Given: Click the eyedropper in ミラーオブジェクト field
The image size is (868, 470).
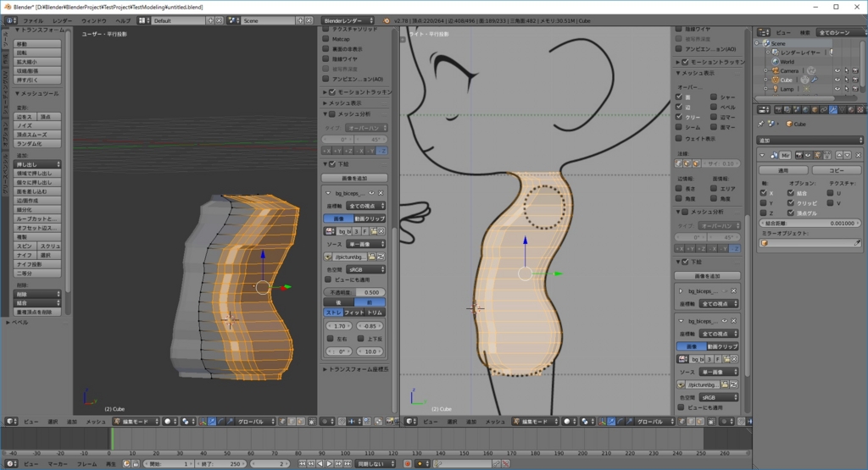Looking at the screenshot, I should [x=857, y=243].
